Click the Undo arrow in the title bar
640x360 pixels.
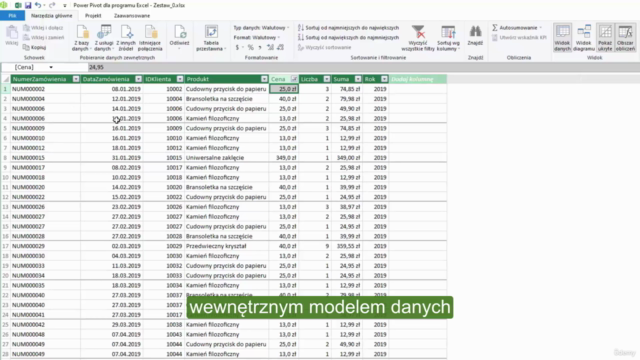(x=38, y=5)
